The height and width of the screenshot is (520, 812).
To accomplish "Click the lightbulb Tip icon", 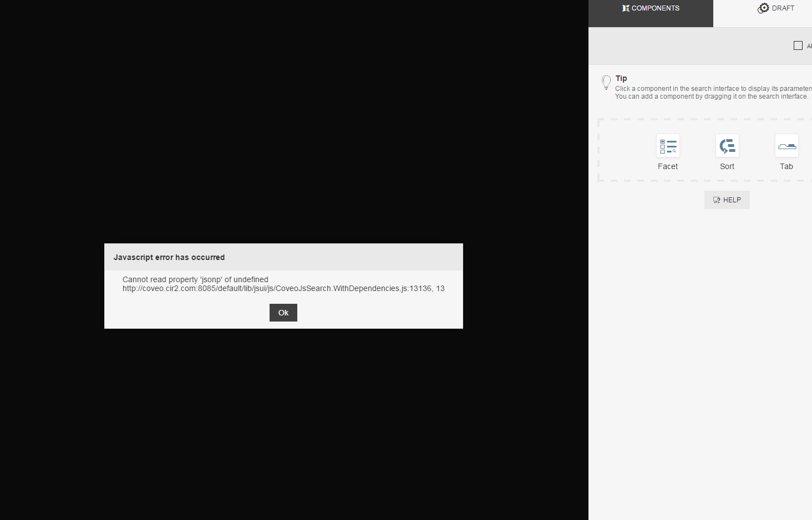I will coord(606,83).
